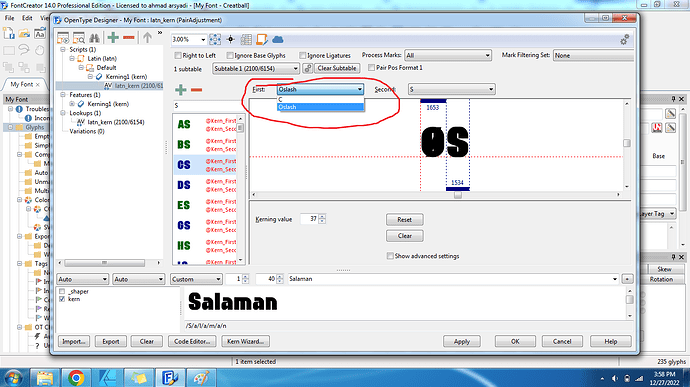Click the orange edit note icon

[x=262, y=40]
